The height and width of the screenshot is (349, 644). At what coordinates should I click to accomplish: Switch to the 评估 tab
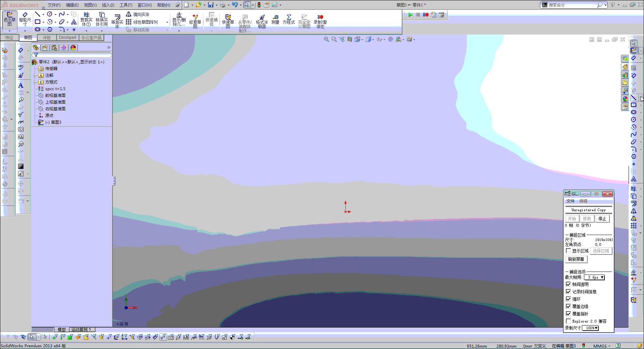coord(47,38)
